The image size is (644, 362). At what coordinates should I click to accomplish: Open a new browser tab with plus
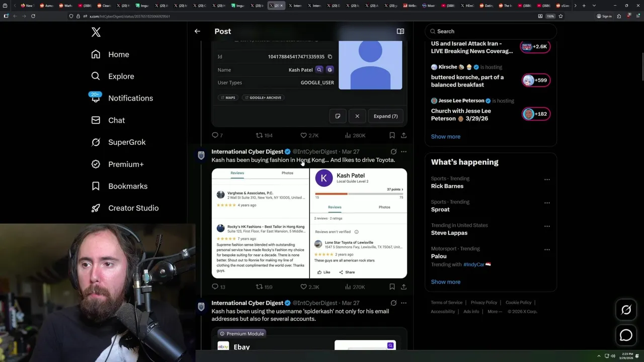584,6
